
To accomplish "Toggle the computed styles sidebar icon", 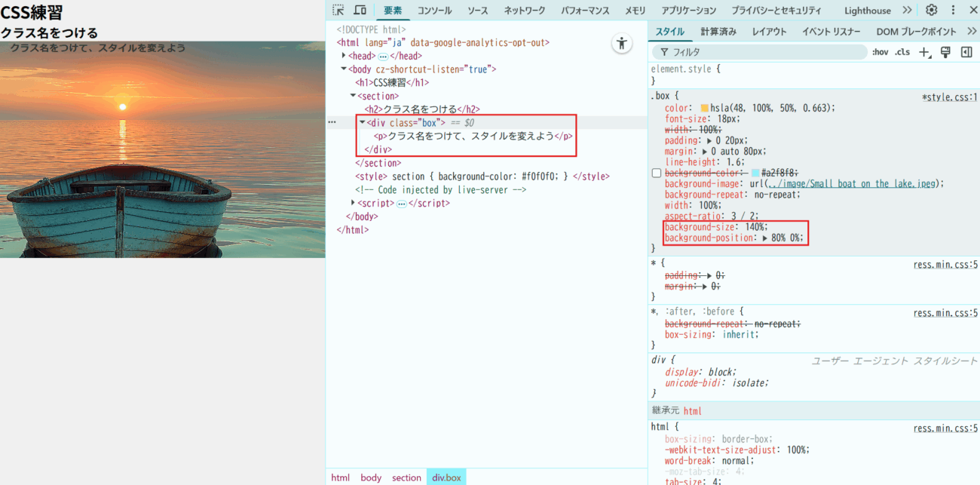I will (966, 52).
